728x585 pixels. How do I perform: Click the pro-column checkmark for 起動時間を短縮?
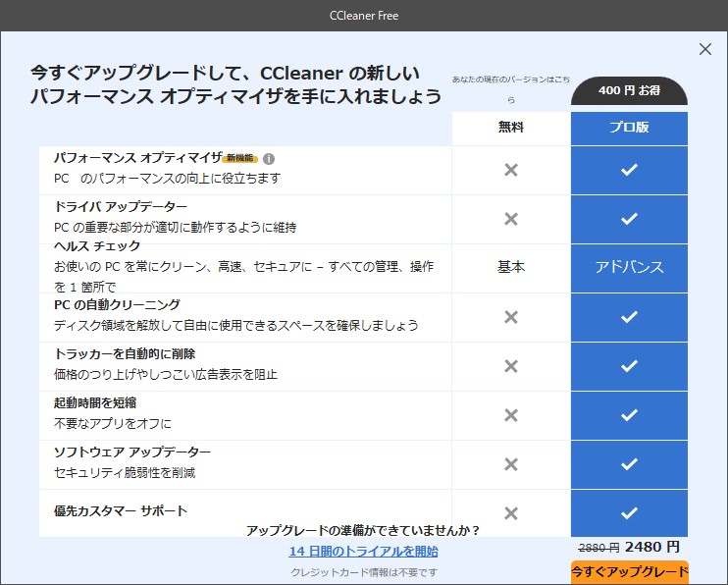pos(629,415)
